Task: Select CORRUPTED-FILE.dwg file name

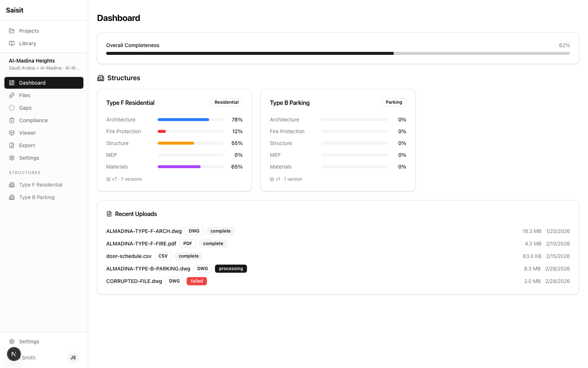Action: click(134, 281)
